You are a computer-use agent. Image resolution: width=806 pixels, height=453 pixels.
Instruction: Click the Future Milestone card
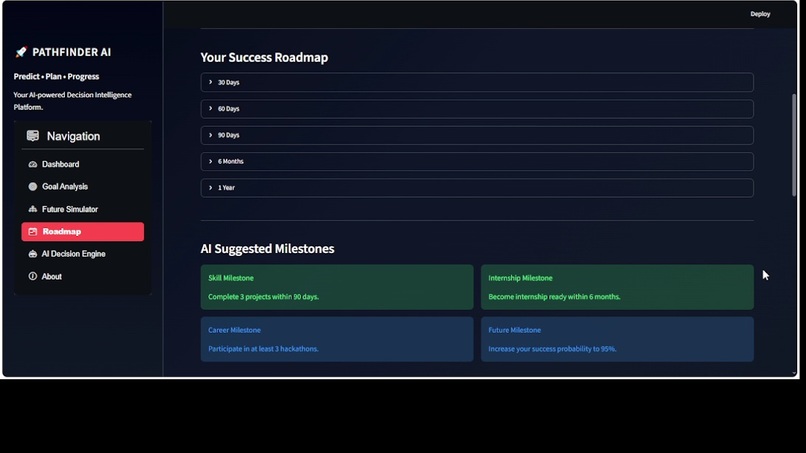(617, 339)
